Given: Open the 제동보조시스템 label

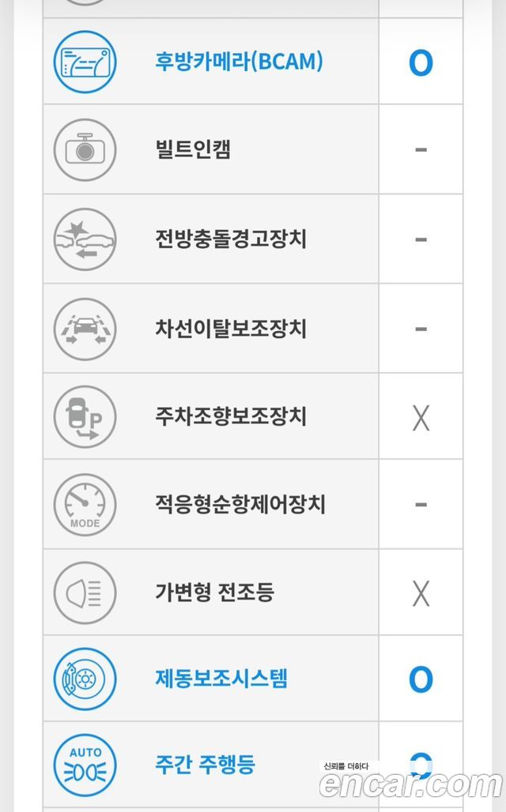Looking at the screenshot, I should [221, 679].
